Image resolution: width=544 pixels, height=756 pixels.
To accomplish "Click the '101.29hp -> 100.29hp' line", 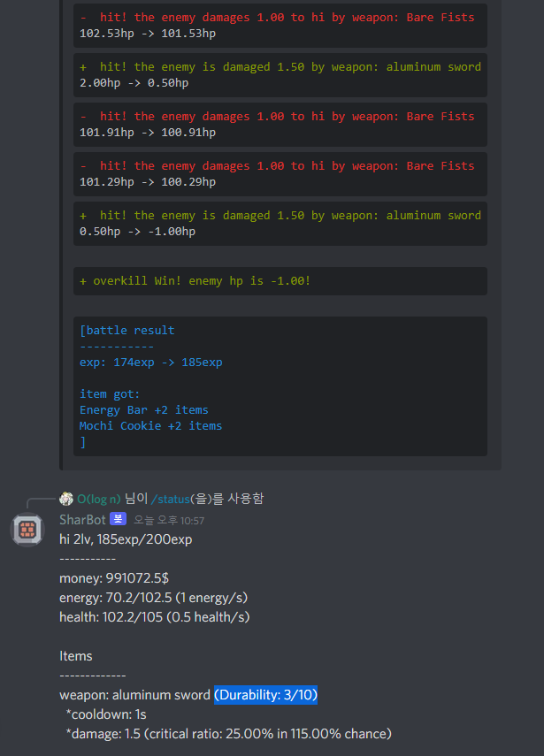I will click(148, 182).
